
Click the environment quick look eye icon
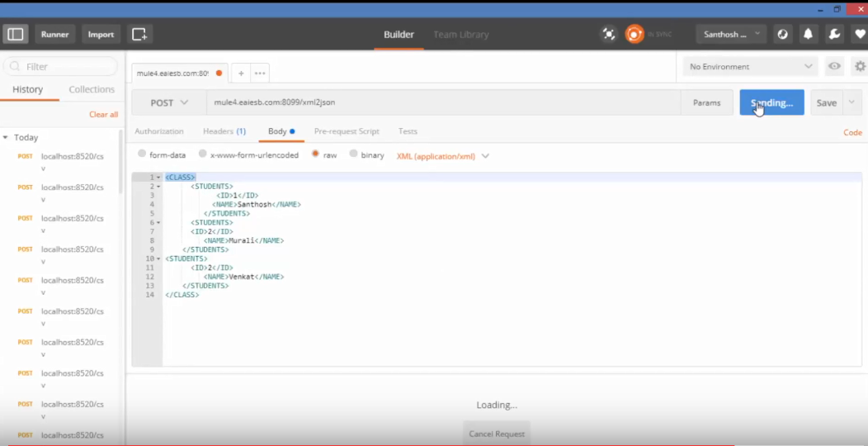point(835,66)
